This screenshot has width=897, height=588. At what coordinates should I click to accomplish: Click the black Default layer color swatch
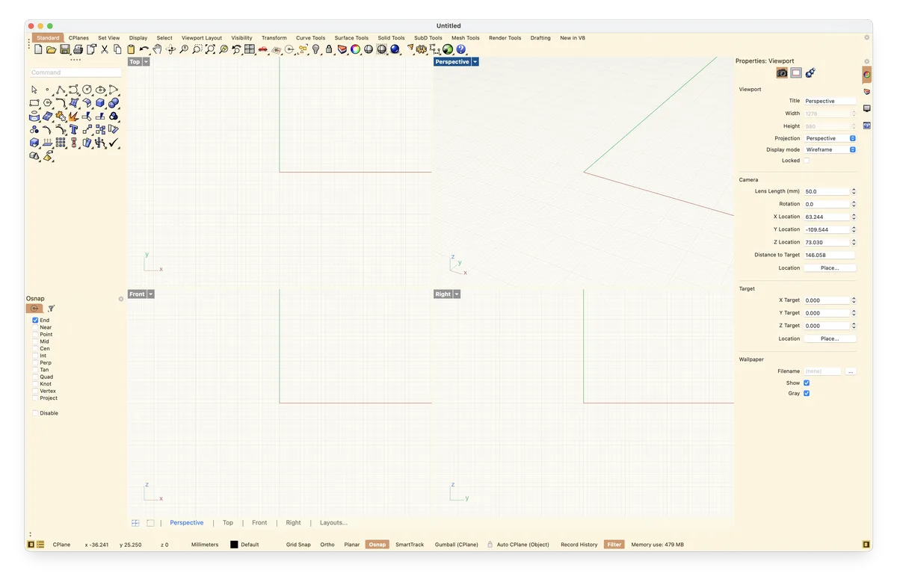(x=234, y=545)
